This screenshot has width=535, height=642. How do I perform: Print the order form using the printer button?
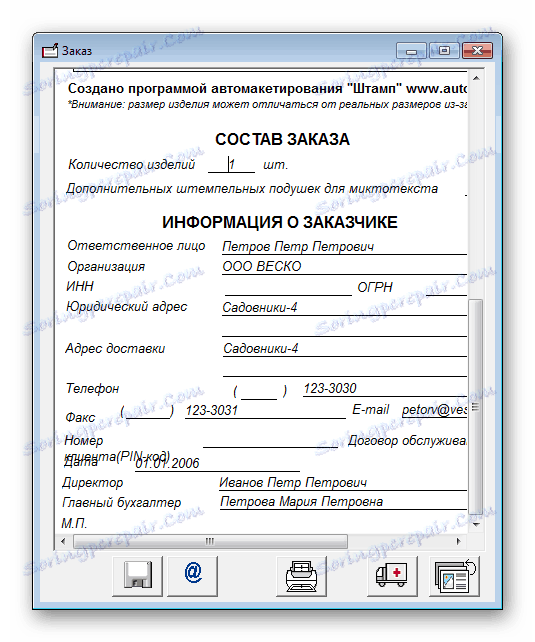coord(301,576)
